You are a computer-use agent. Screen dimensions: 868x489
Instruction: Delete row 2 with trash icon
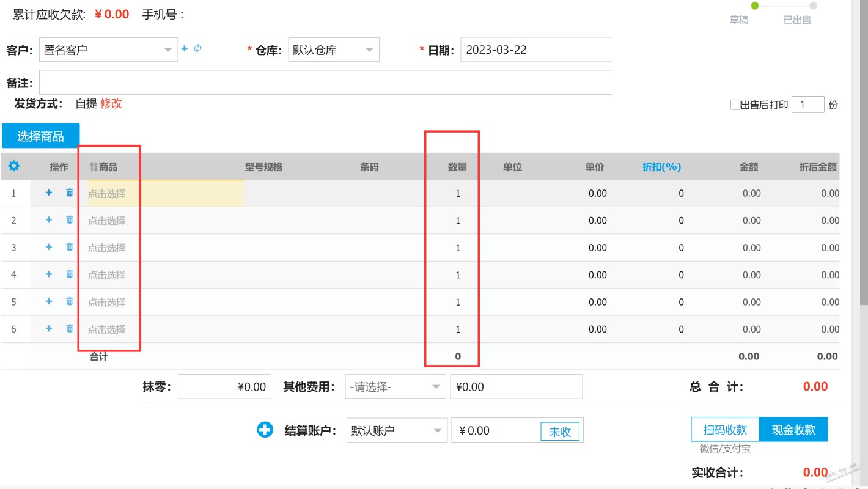[x=70, y=220]
